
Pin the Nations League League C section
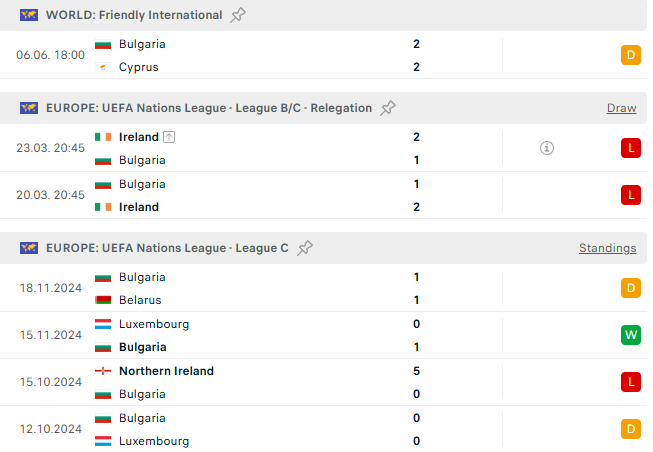(305, 248)
